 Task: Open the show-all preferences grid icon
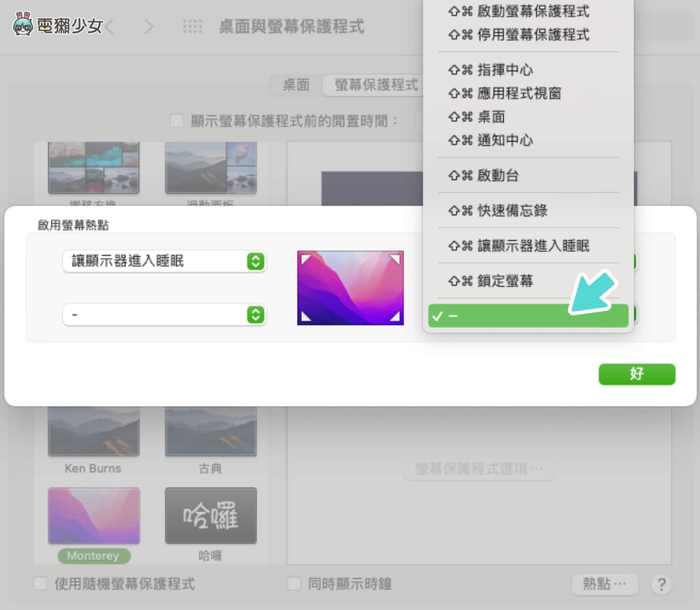pyautogui.click(x=192, y=27)
